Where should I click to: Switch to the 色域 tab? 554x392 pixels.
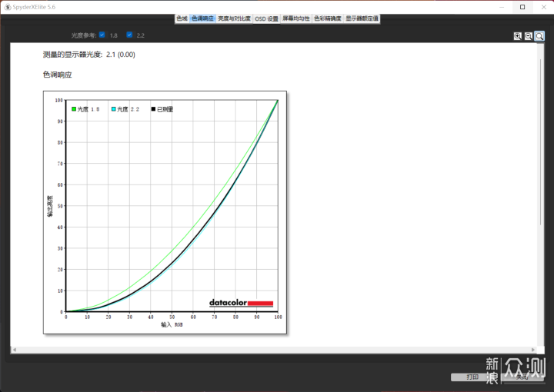(x=182, y=18)
